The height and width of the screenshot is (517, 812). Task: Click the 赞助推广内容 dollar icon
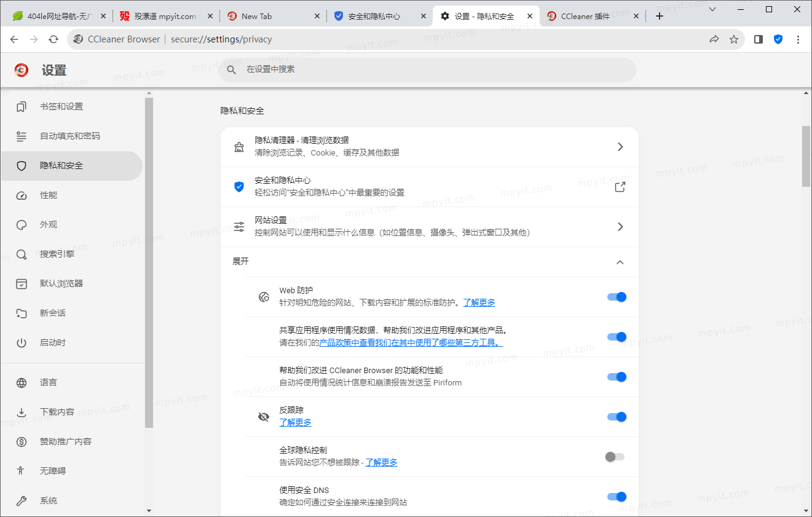(22, 442)
